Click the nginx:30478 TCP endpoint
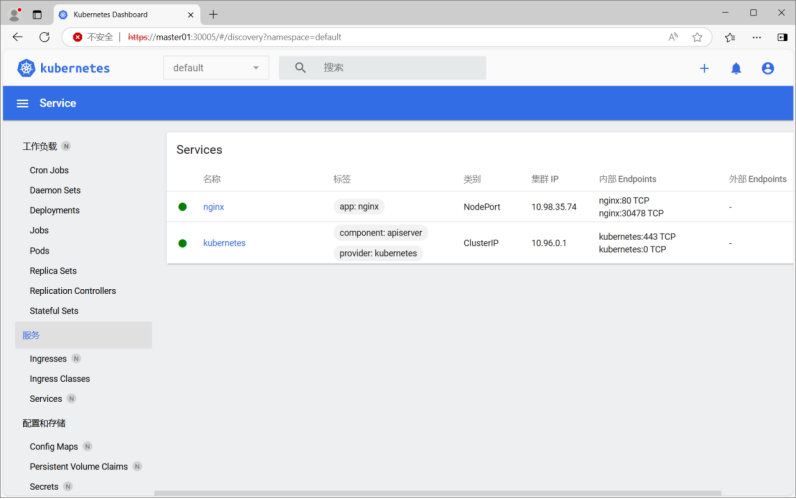Screen dimensions: 796x499 [631, 213]
